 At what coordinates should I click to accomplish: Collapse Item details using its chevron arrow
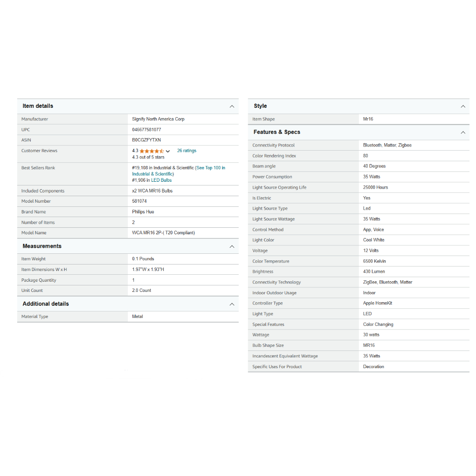pos(231,106)
